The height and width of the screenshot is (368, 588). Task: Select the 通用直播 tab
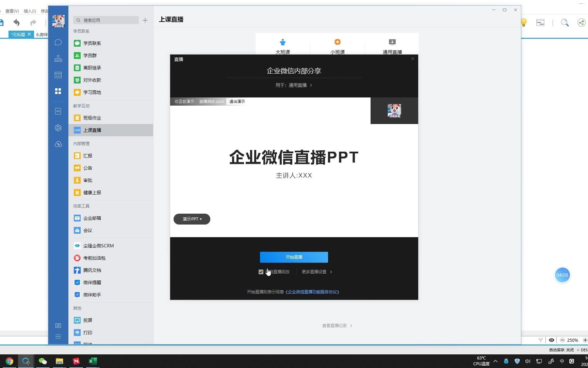(392, 46)
